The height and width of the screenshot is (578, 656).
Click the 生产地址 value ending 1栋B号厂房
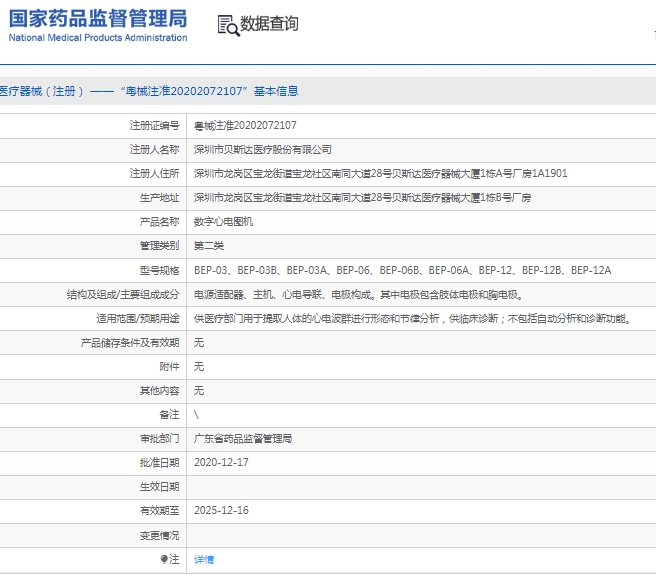coord(362,197)
